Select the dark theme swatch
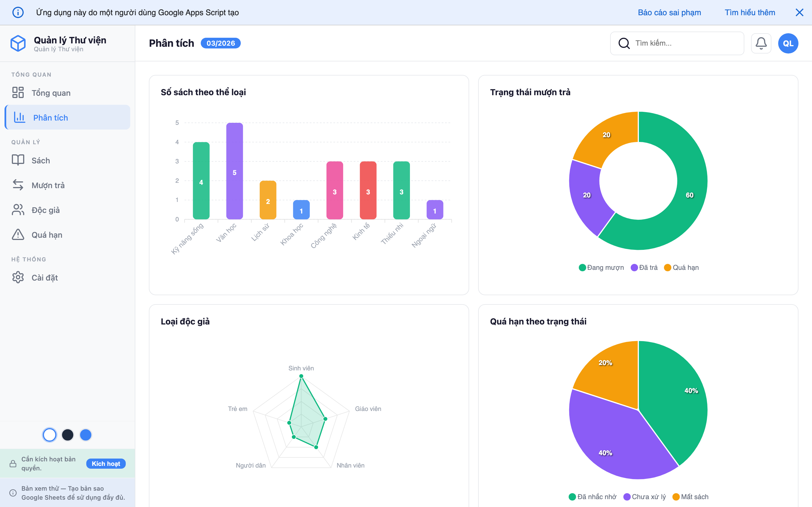This screenshot has height=507, width=812. pyautogui.click(x=68, y=435)
